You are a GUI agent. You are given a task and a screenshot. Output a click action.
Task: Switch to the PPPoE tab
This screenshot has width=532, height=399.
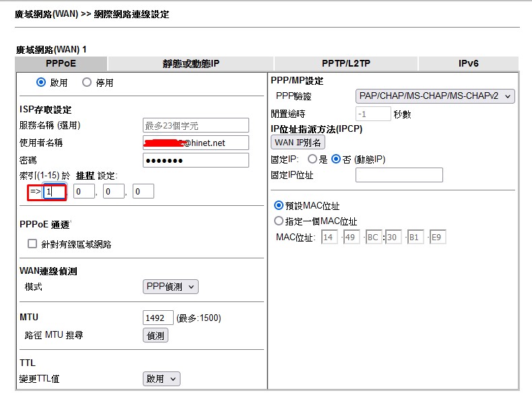(61, 64)
